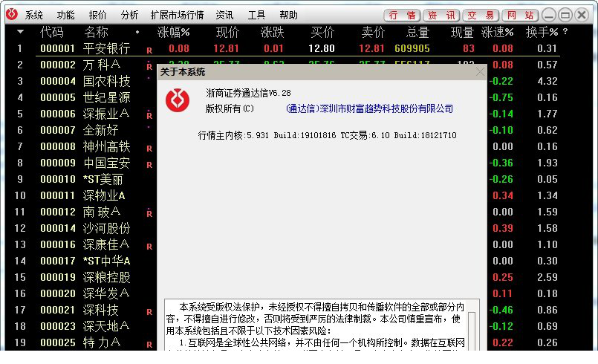Switch to the 行情 button tab
Viewport: 598px width, 364px height.
[x=402, y=16]
